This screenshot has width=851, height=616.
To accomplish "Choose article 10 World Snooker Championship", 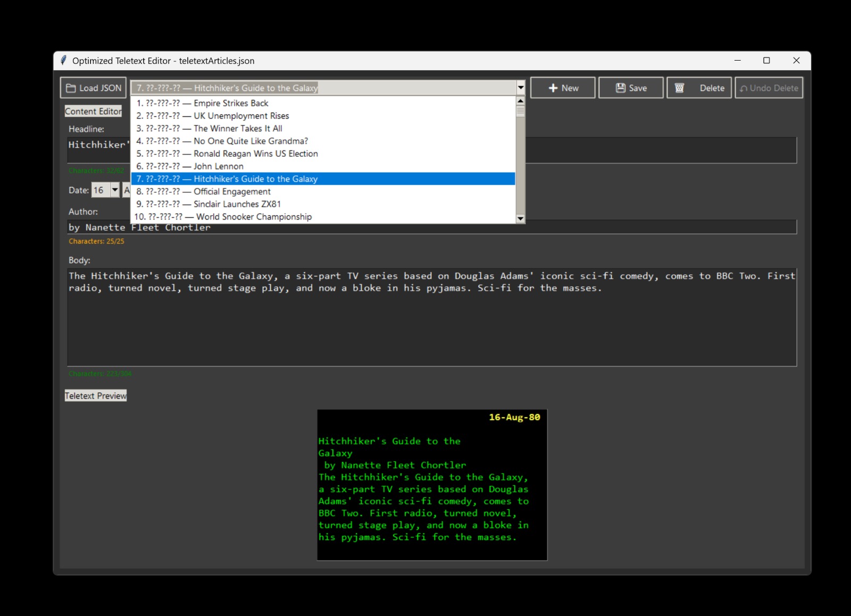I will coord(323,217).
